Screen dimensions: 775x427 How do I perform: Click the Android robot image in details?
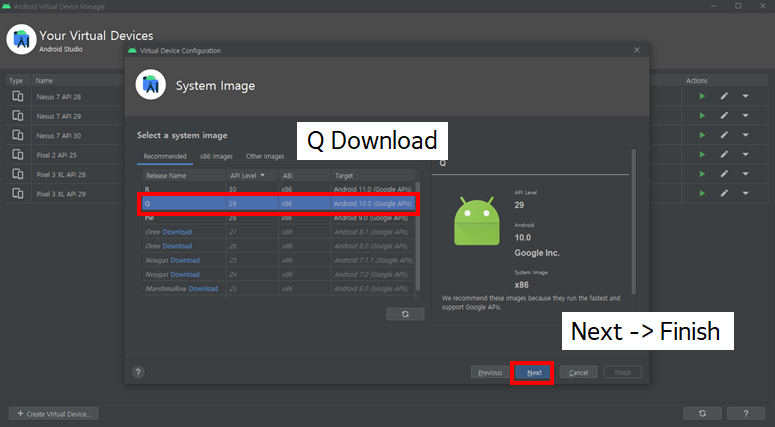(476, 221)
